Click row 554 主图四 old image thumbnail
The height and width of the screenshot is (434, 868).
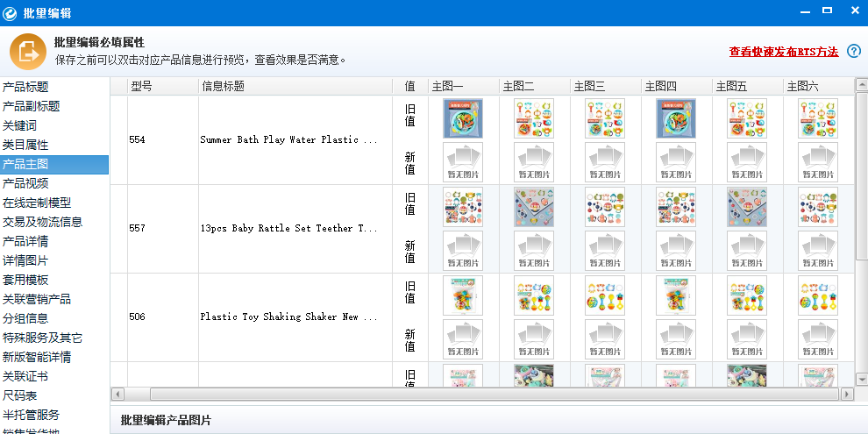(x=676, y=118)
